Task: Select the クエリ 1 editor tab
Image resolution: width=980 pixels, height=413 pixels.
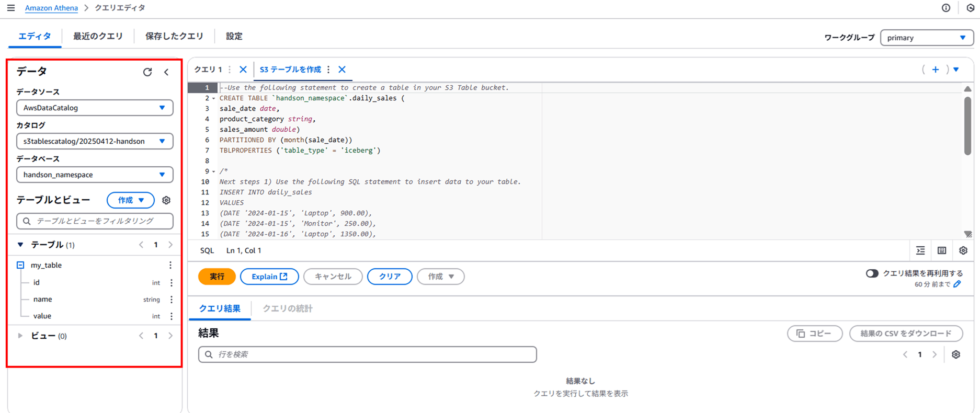Action: [x=208, y=70]
